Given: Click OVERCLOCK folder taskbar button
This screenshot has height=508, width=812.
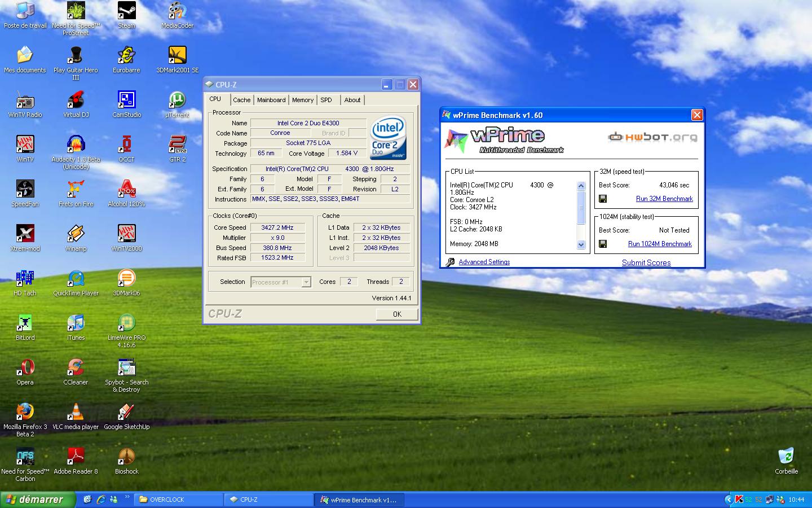Looking at the screenshot, I should [x=178, y=500].
